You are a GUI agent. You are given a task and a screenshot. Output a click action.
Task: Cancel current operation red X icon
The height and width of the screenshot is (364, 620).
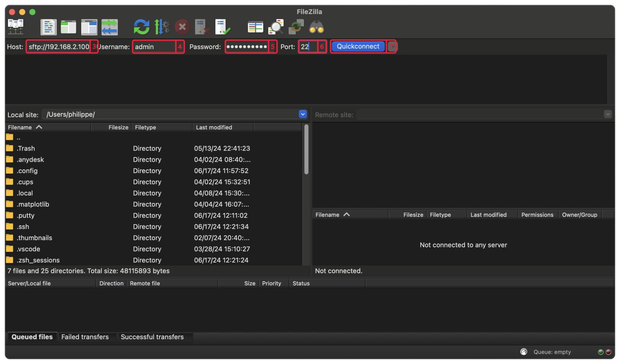[182, 27]
